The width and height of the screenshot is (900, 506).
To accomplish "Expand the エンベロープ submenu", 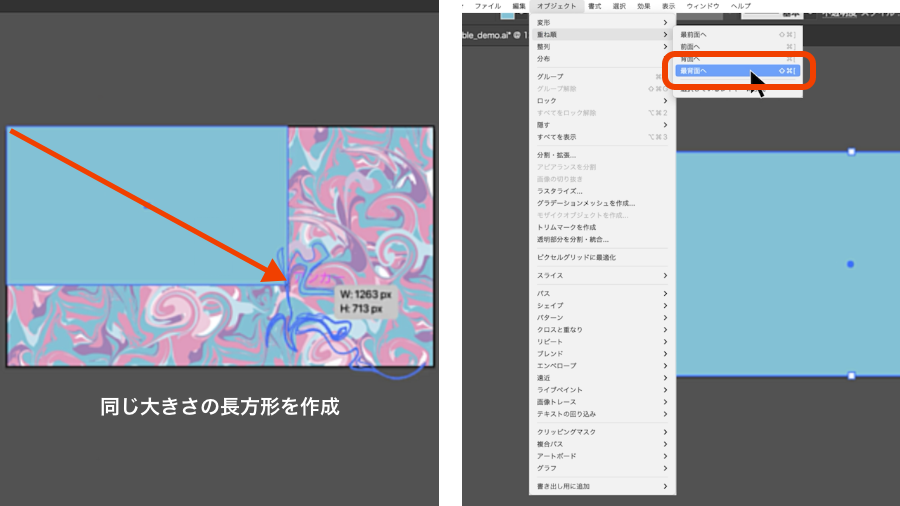I will (x=602, y=365).
